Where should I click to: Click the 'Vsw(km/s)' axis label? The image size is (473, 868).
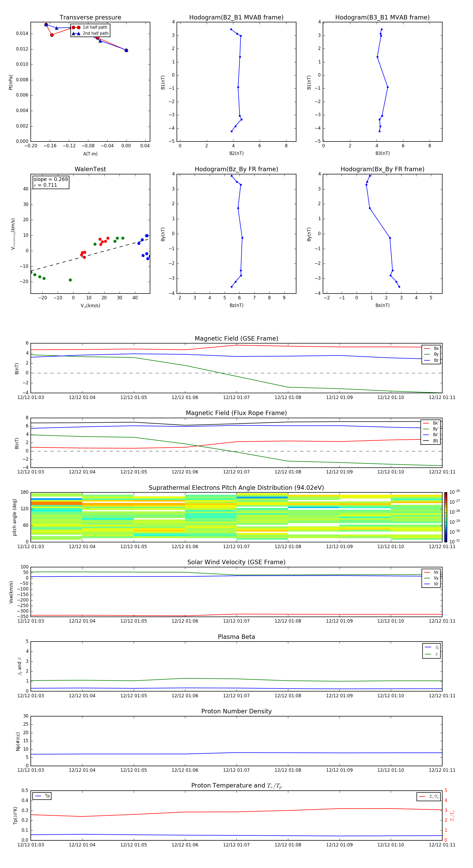(11, 592)
